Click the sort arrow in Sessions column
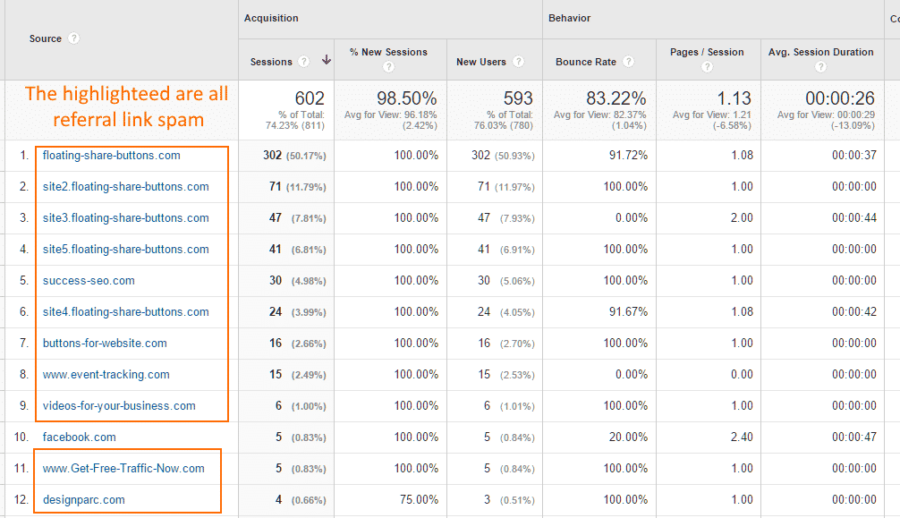Screen dimensions: 900x518 pyautogui.click(x=326, y=60)
